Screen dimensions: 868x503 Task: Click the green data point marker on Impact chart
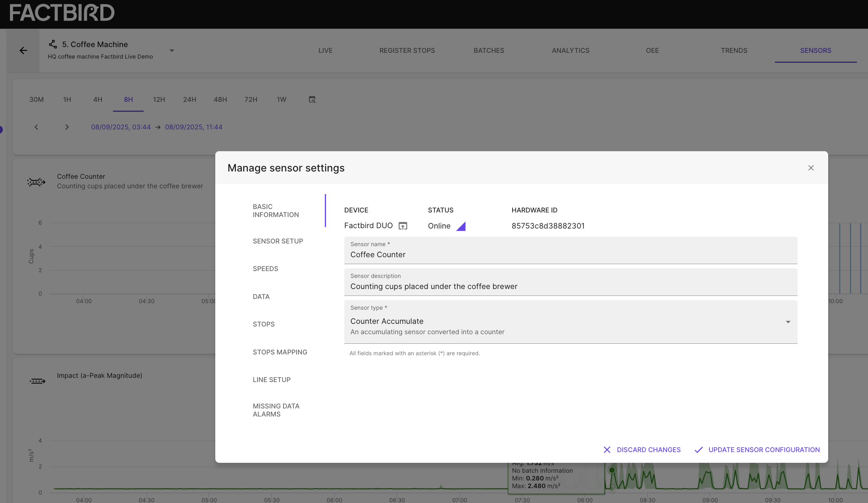612,470
